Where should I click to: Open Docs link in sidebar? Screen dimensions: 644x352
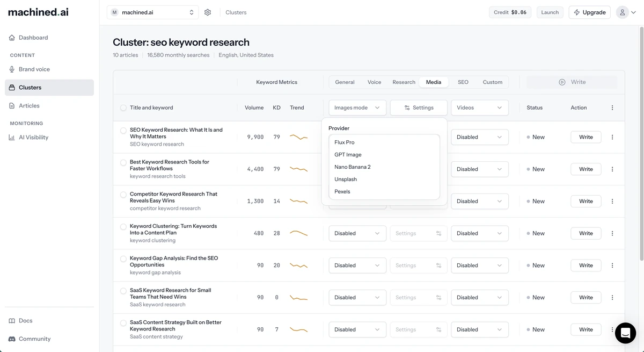tap(49, 321)
